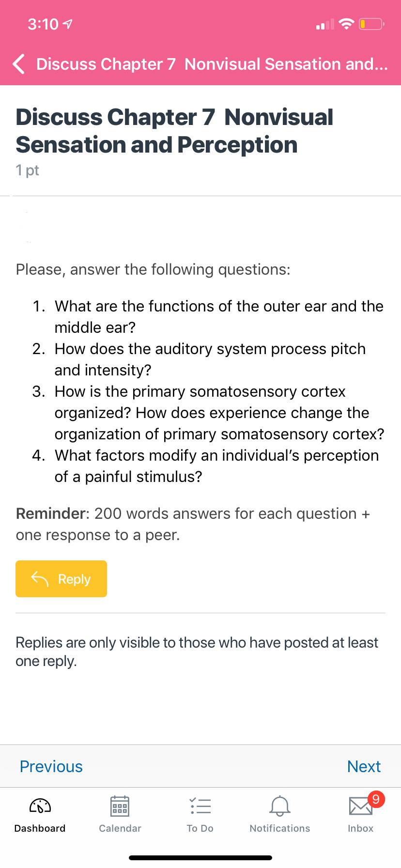Open the Inbox envelope icon

[360, 806]
